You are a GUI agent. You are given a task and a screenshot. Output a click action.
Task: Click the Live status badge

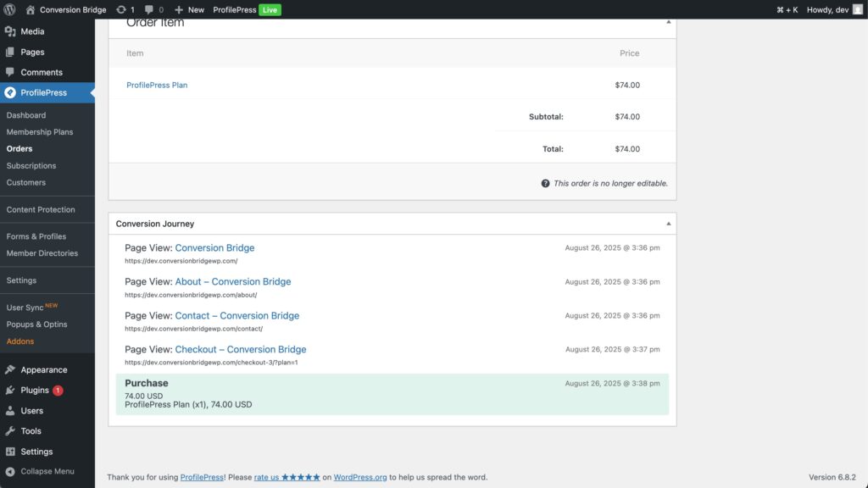coord(270,9)
